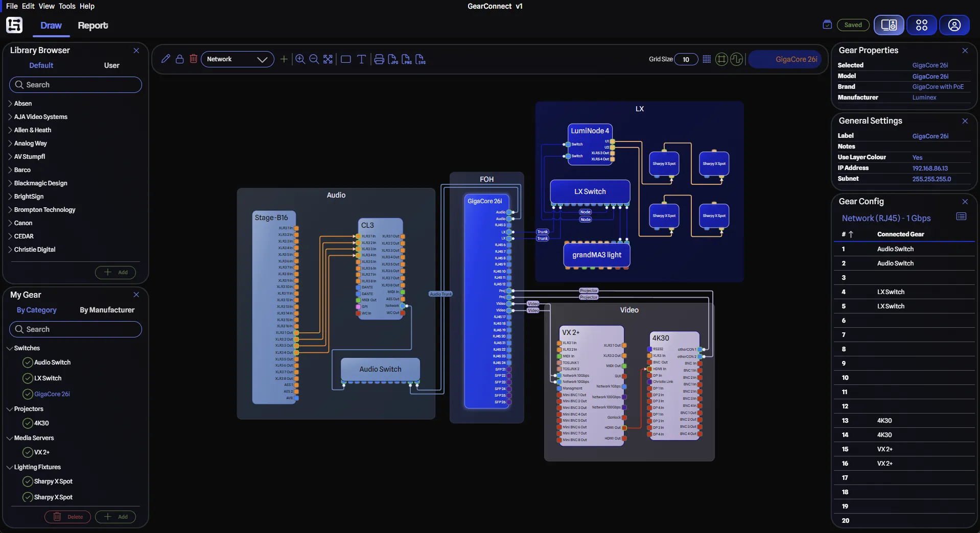Toggle the grid dots display
Viewport: 980px width, 533px height.
click(x=707, y=59)
